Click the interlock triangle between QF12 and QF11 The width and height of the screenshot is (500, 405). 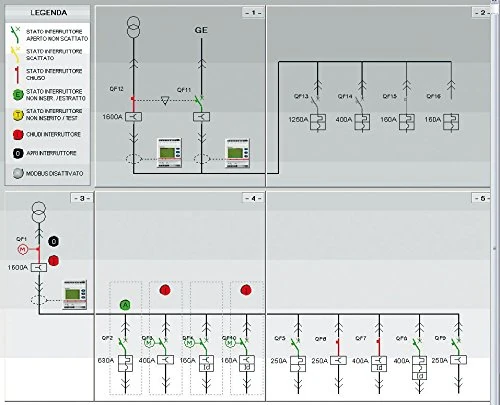pos(165,100)
